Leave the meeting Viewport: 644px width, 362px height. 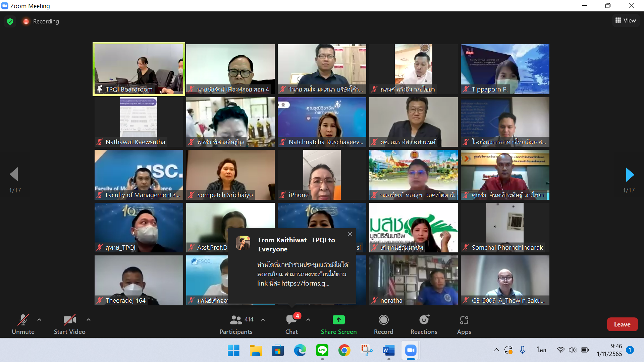(622, 324)
